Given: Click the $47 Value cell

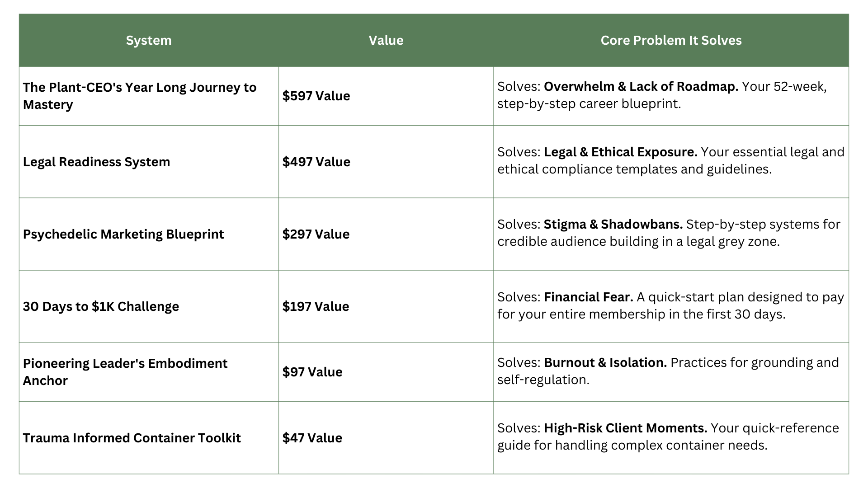Looking at the screenshot, I should [x=312, y=438].
